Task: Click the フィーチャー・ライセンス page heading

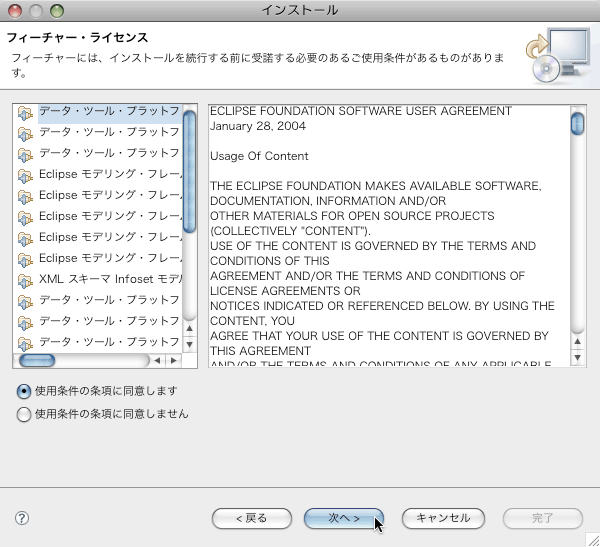Action: pos(77,38)
